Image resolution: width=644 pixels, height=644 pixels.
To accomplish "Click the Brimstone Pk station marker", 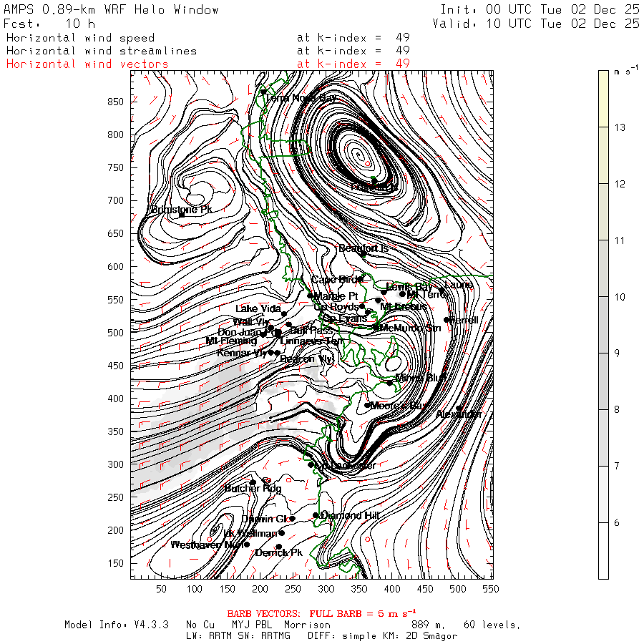I will [182, 215].
